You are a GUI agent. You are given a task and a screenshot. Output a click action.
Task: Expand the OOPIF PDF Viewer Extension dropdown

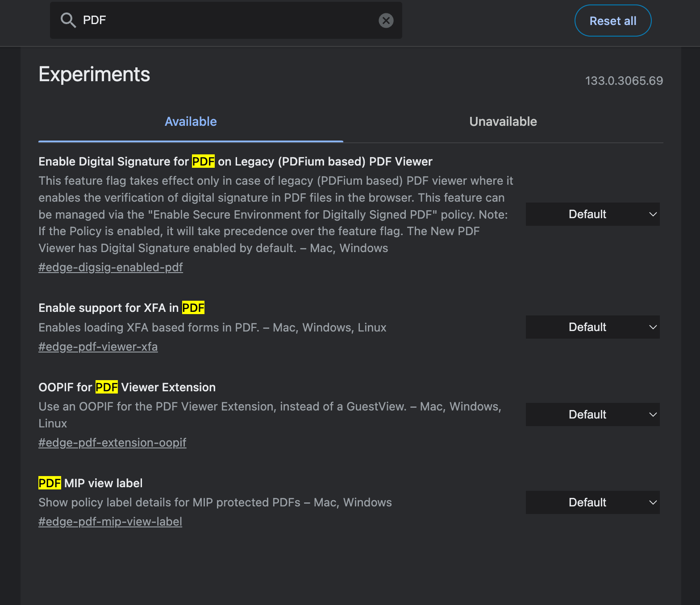[x=592, y=414]
